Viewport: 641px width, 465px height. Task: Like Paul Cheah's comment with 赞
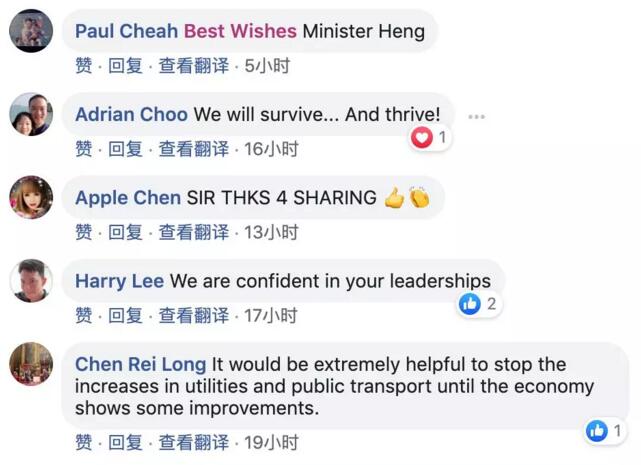84,66
